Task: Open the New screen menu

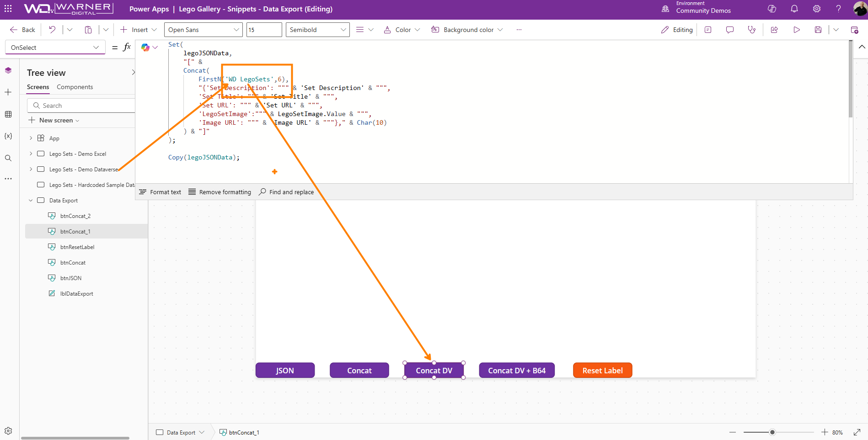Action: 54,120
